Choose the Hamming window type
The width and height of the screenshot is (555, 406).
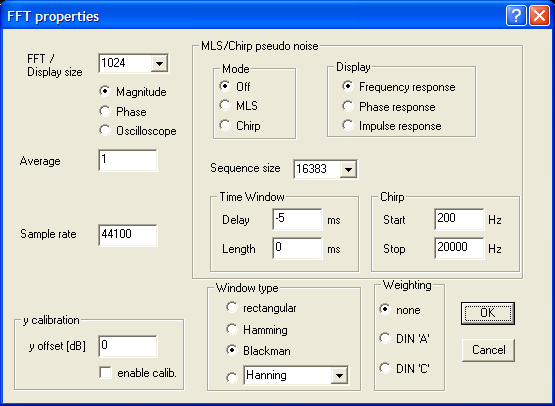coord(231,330)
